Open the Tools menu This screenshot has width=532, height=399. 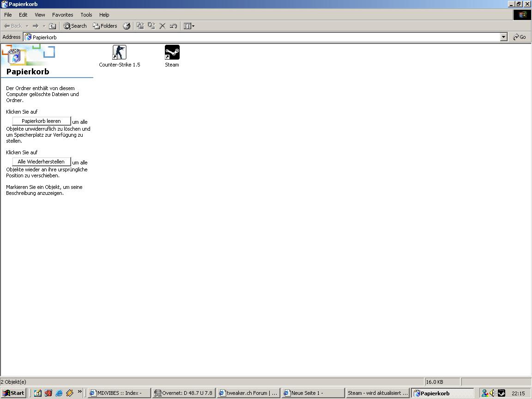tap(86, 15)
